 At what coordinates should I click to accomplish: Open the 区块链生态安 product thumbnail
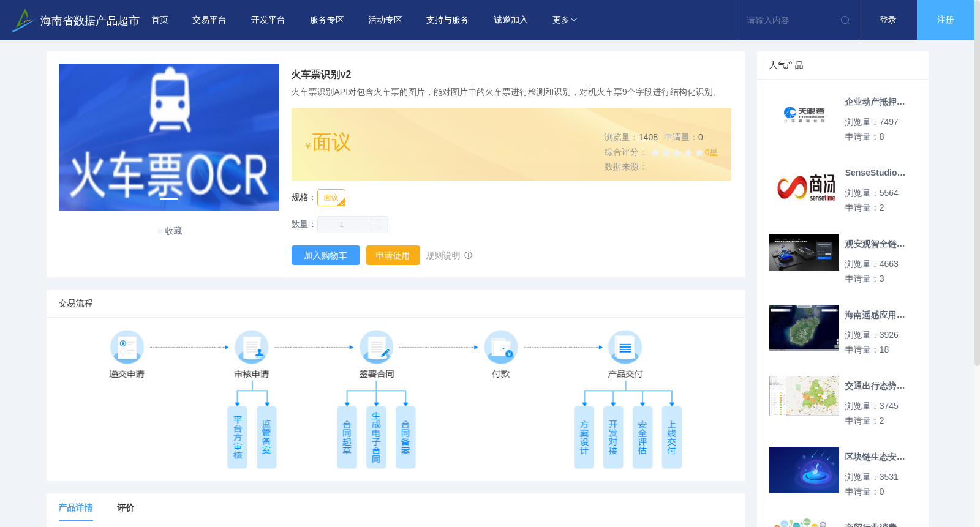804,470
